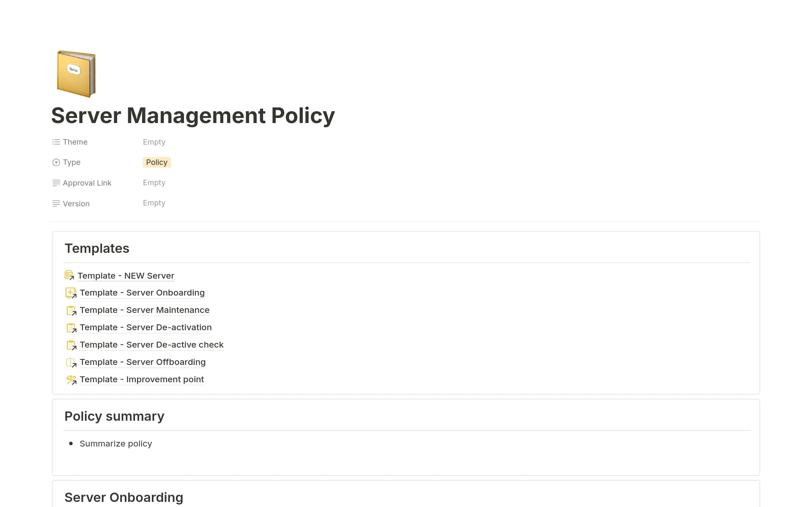Click the door icon before Server Offboarding template
The image size is (812, 507).
(71, 362)
